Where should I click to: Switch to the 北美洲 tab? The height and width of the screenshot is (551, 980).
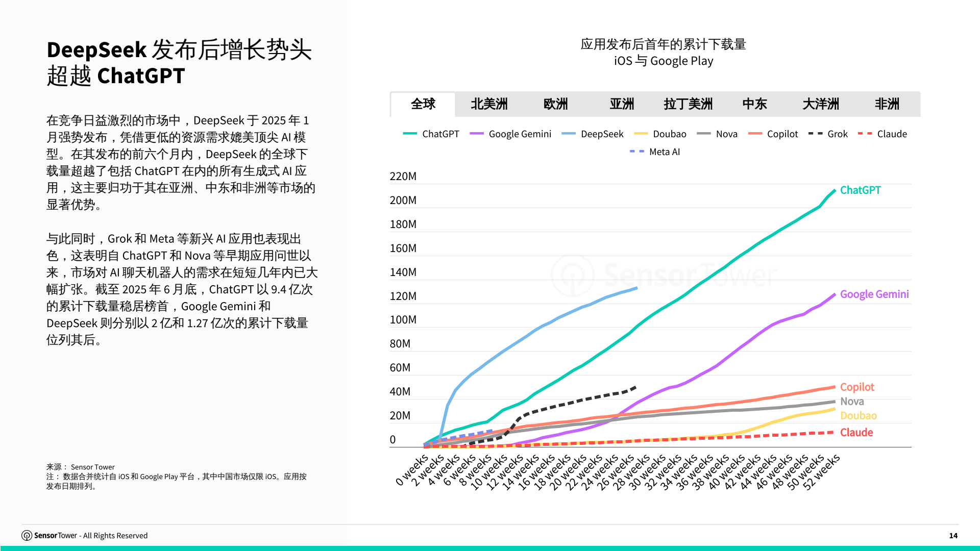click(489, 104)
